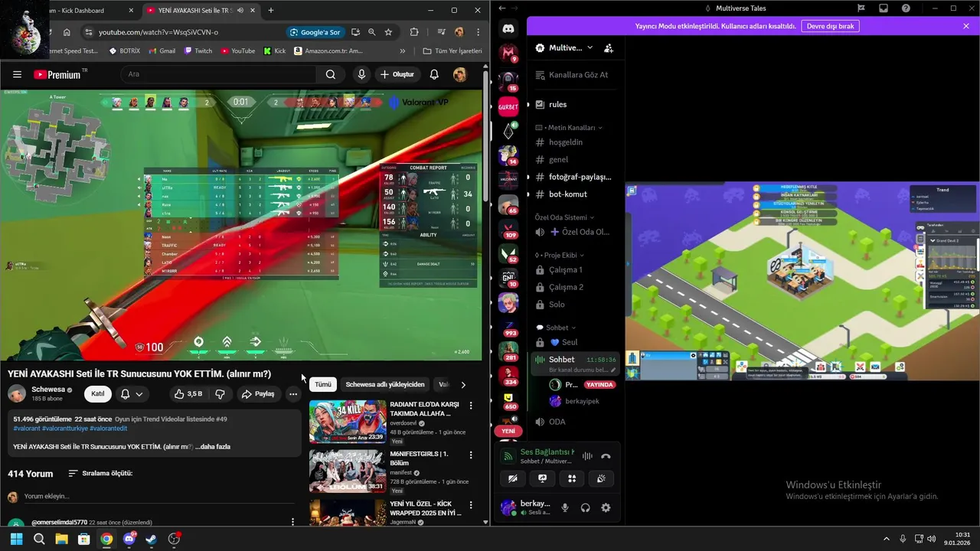This screenshot has height=551, width=980.
Task: Open Chrome three-dot menu
Action: [479, 32]
